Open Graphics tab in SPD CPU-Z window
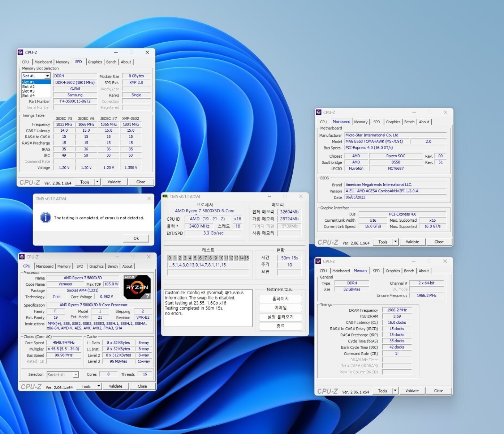The width and height of the screenshot is (504, 434). pos(95,62)
